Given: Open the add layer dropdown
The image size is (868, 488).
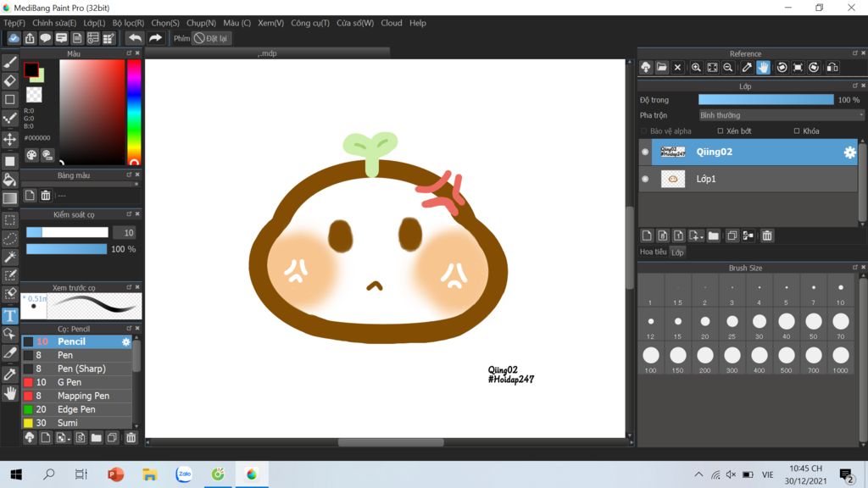Looking at the screenshot, I should point(696,236).
